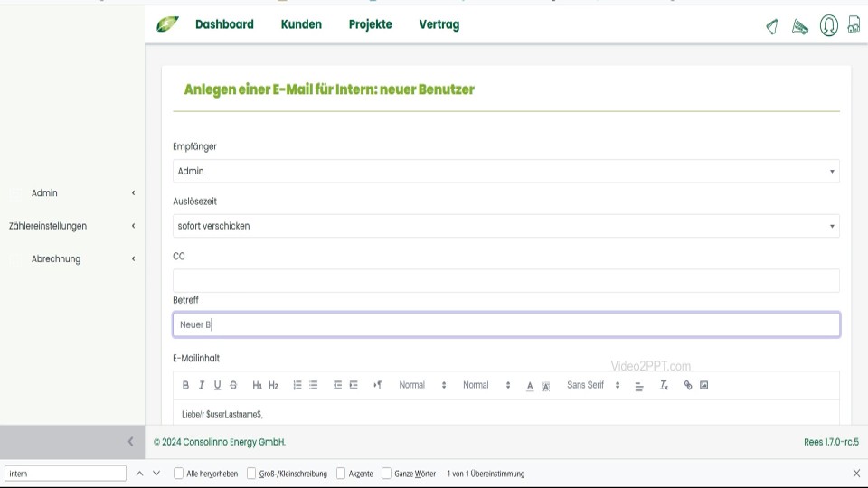Open the text alignment options
The height and width of the screenshot is (488, 868).
639,386
